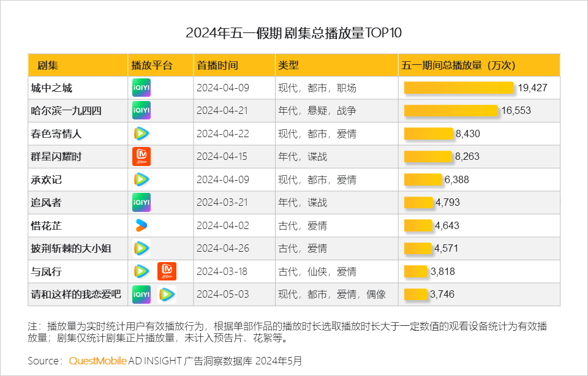Click the iQIYI logo in 追风者 row
The height and width of the screenshot is (376, 588).
pyautogui.click(x=141, y=203)
